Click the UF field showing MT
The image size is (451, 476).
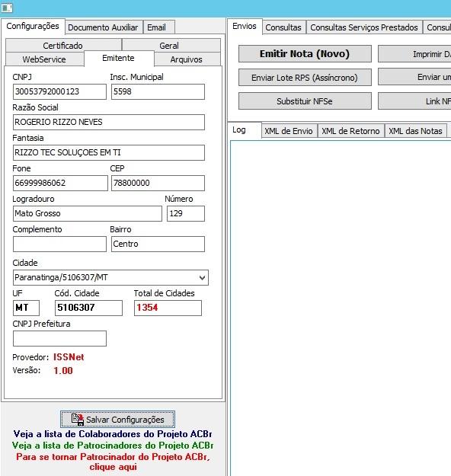[26, 308]
